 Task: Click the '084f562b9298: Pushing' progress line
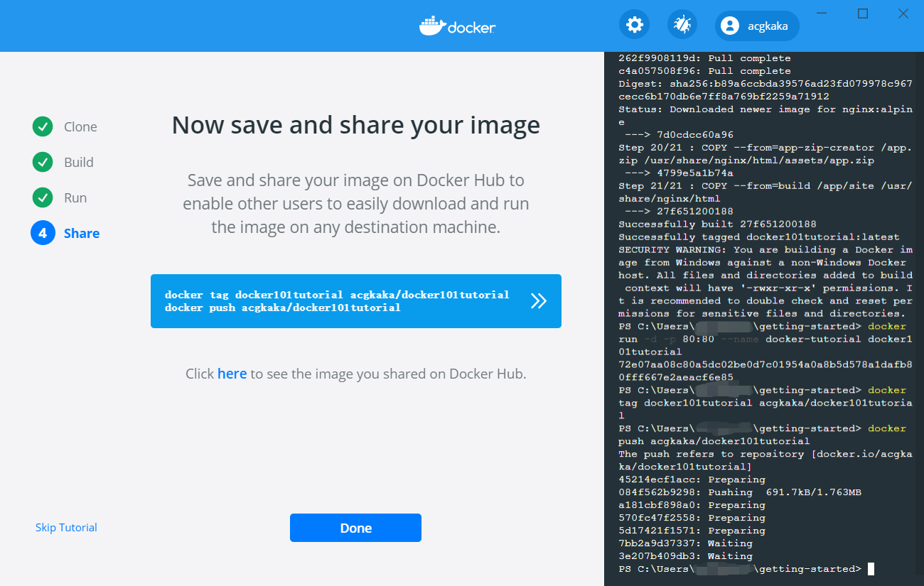(740, 492)
